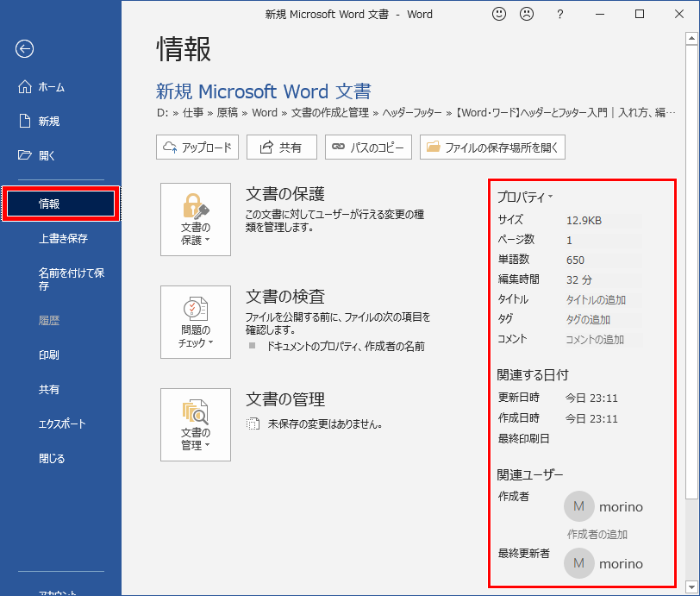This screenshot has width=700, height=596.
Task: Click ファイルの保存場所を開く button
Action: coord(492,147)
